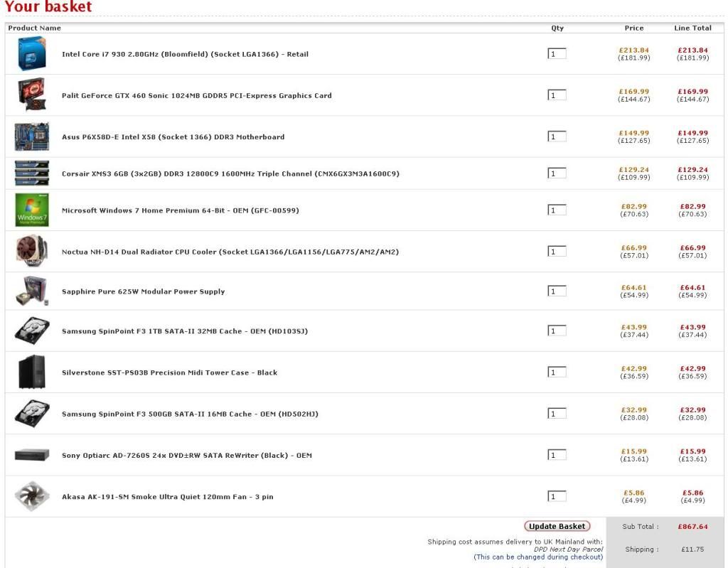The image size is (728, 568).
Task: Click quantity field for Akasa AK-191-SM fan
Action: click(557, 496)
